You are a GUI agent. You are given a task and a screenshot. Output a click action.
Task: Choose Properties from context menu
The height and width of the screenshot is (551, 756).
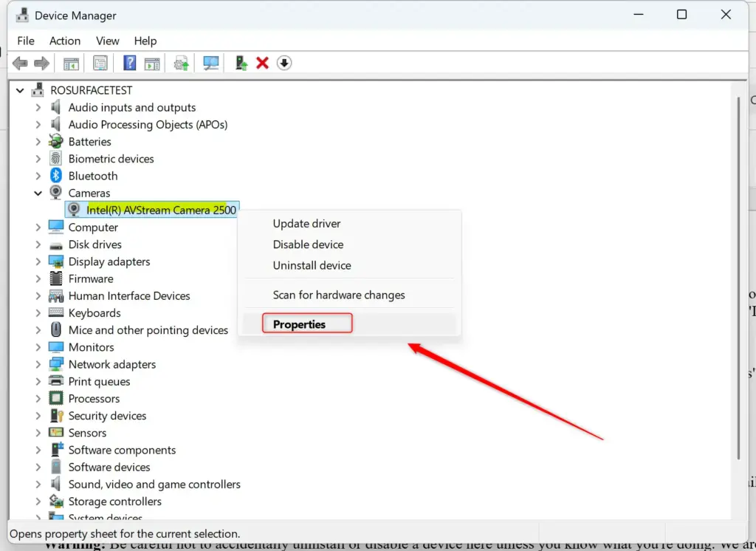tap(349, 324)
